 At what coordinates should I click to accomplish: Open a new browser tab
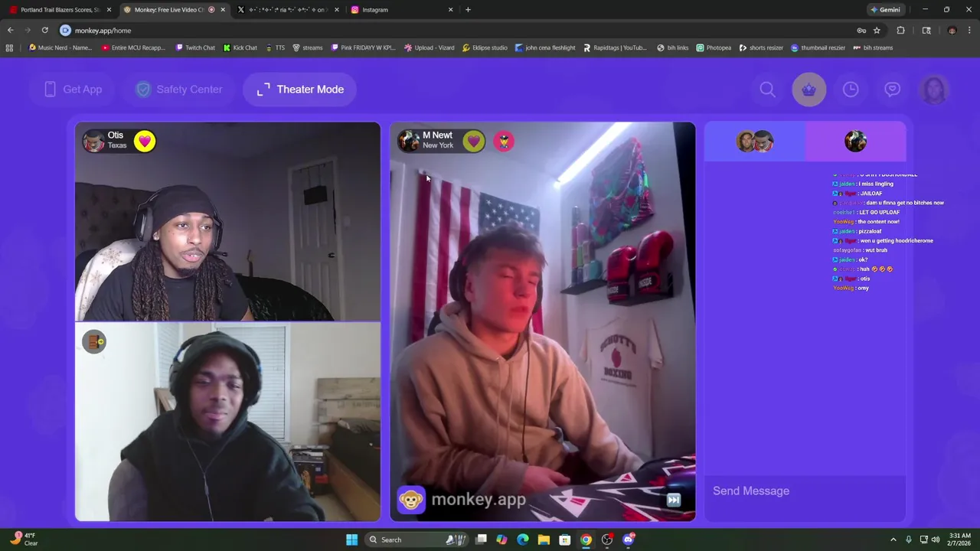coord(468,10)
